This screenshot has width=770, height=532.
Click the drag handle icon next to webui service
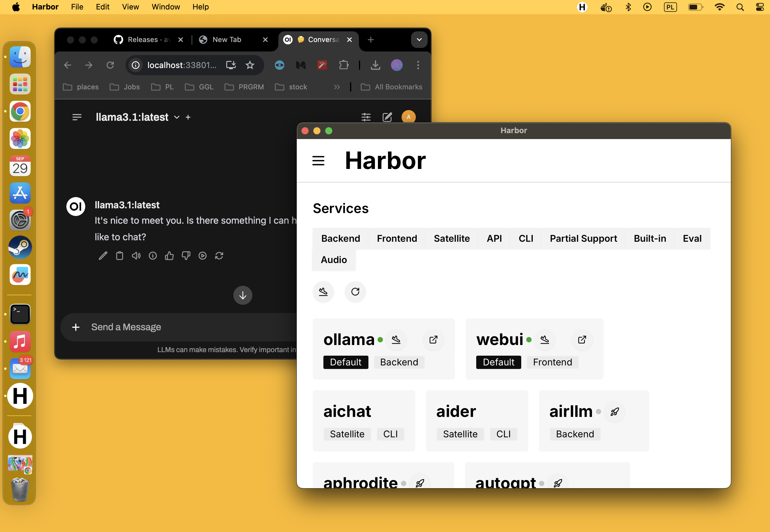(x=545, y=340)
